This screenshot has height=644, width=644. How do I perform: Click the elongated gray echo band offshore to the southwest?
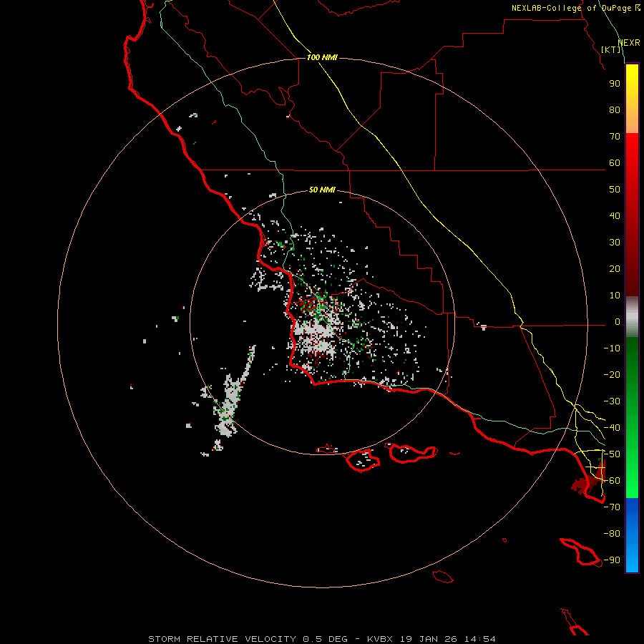coord(232,398)
